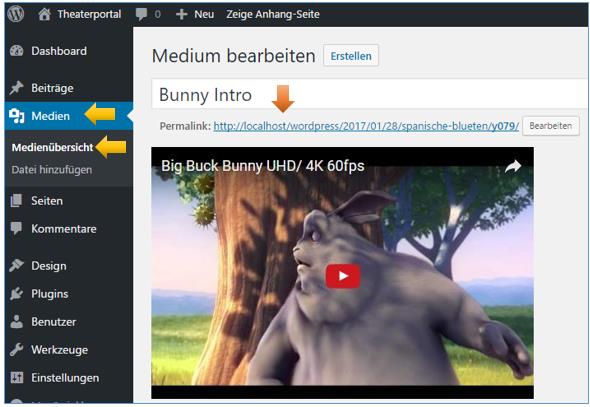Click the Seiten pages icon
590x407 pixels.
coord(17,200)
